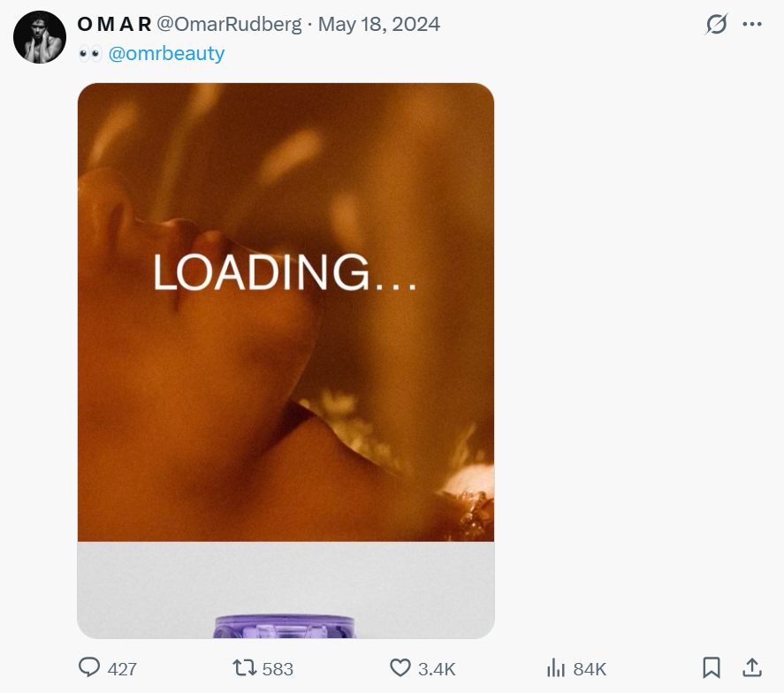784x693 pixels.
Task: Click the 84K views count
Action: coord(590,668)
